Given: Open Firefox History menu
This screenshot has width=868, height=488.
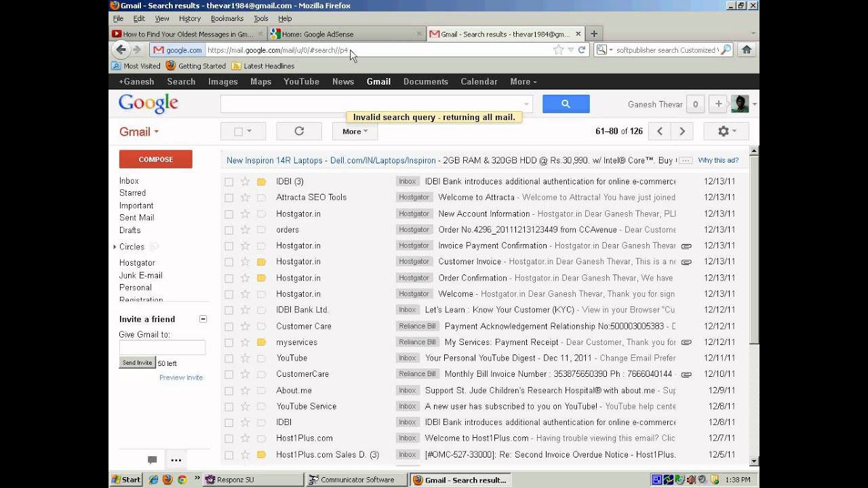Looking at the screenshot, I should pos(189,18).
